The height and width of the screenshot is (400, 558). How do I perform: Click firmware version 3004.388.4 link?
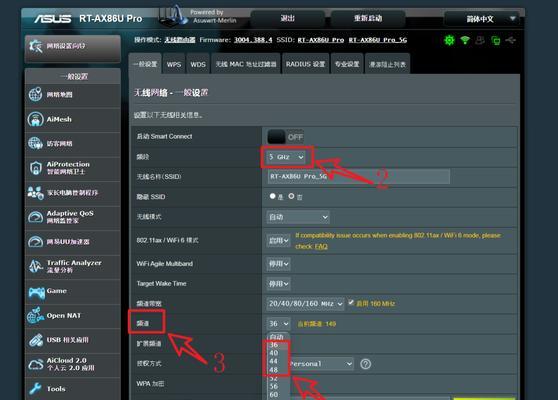tap(253, 40)
